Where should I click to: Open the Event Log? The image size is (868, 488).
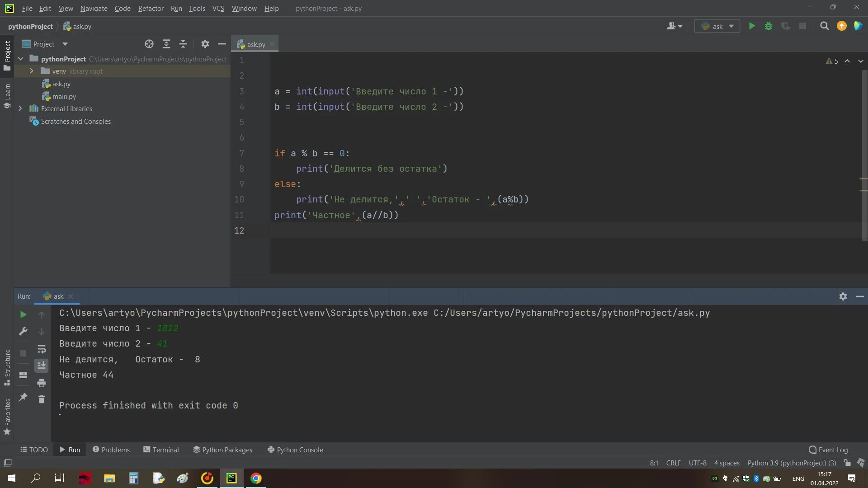[x=828, y=450]
